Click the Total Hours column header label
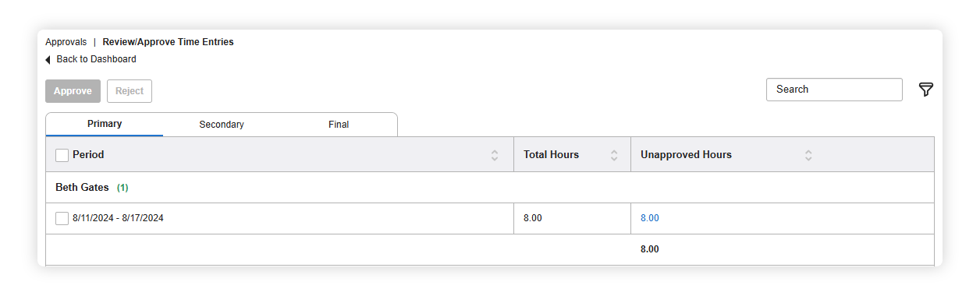This screenshot has height=296, width=980. [x=551, y=155]
